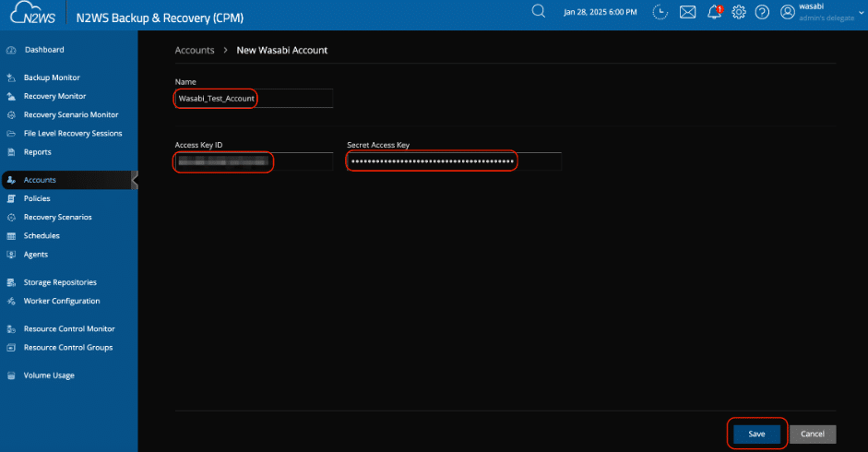Viewport: 868px width, 452px height.
Task: Cancel the new account form
Action: coord(812,434)
